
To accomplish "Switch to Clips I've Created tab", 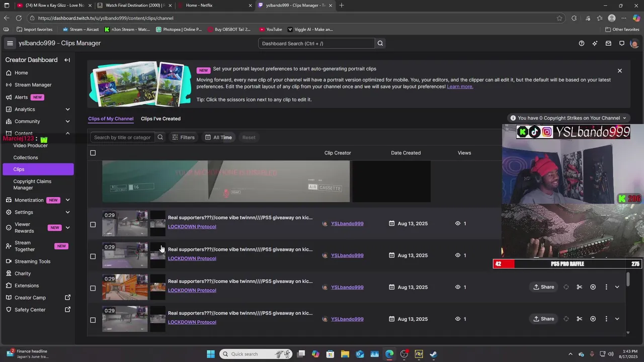I will click(x=160, y=119).
